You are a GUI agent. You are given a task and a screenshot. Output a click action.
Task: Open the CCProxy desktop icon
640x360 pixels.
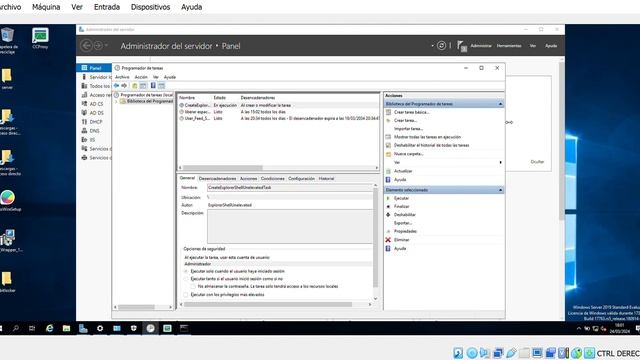point(40,38)
